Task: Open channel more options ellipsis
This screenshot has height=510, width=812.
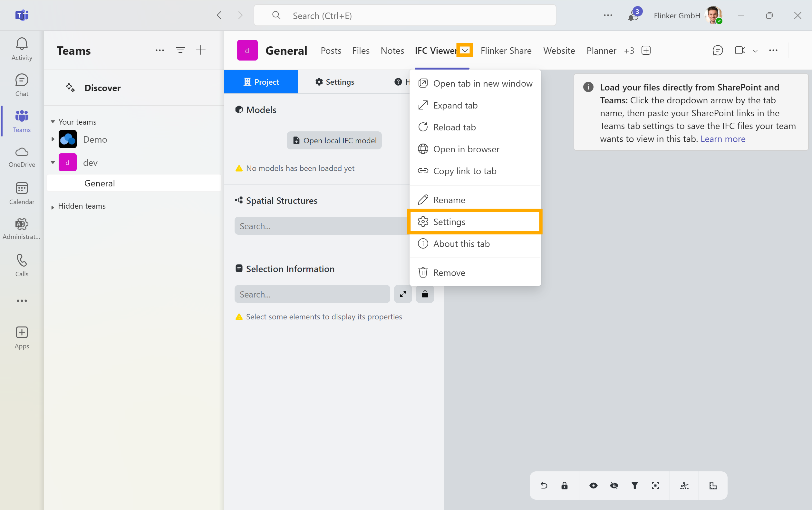Action: click(x=773, y=51)
